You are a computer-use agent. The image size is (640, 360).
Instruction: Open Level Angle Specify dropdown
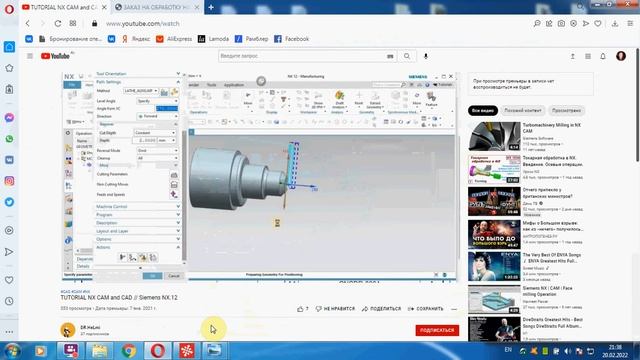pos(157,101)
